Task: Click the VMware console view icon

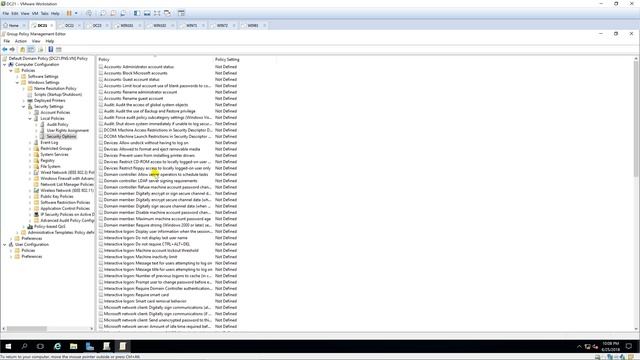Action: [x=181, y=13]
